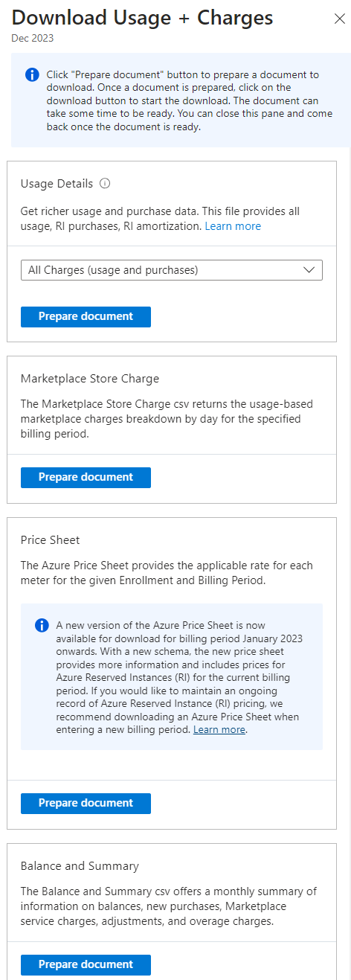Expand the chevron arrow of charges dropdown

pyautogui.click(x=309, y=270)
